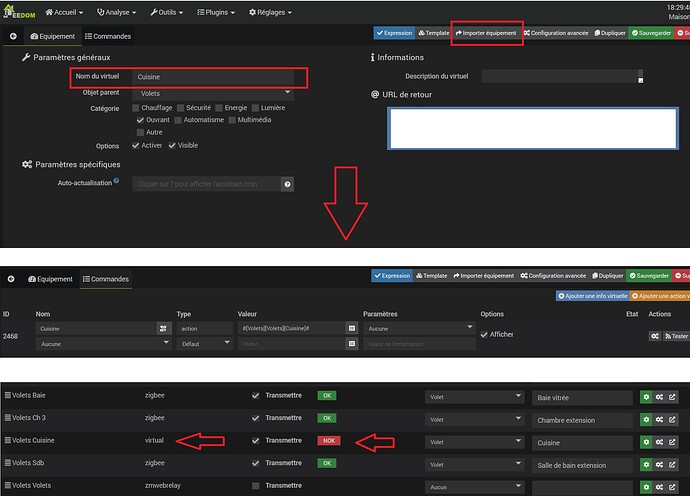The width and height of the screenshot is (690, 496).
Task: Click drag handle icon of Volets Sdb
Action: tap(7, 463)
